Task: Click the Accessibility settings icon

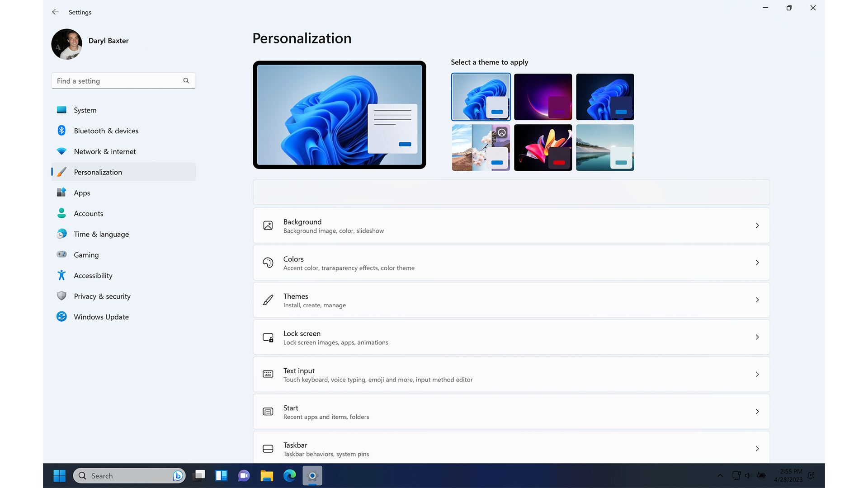Action: pyautogui.click(x=61, y=275)
